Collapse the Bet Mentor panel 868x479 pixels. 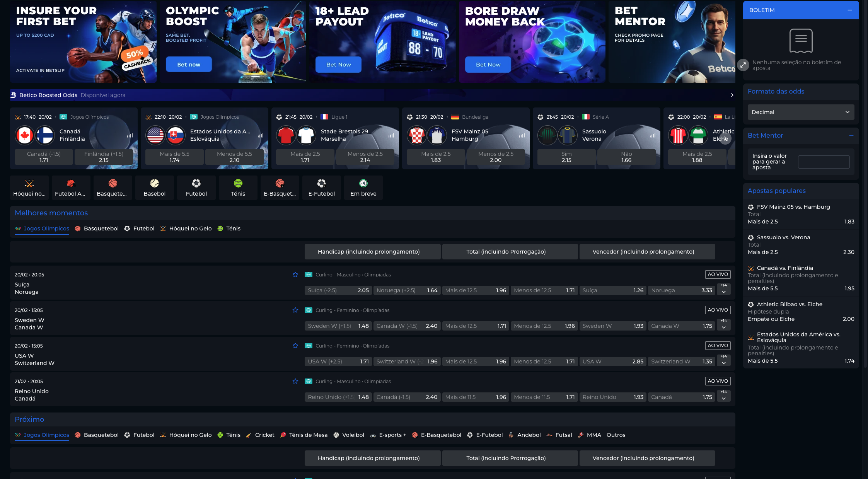(x=851, y=136)
